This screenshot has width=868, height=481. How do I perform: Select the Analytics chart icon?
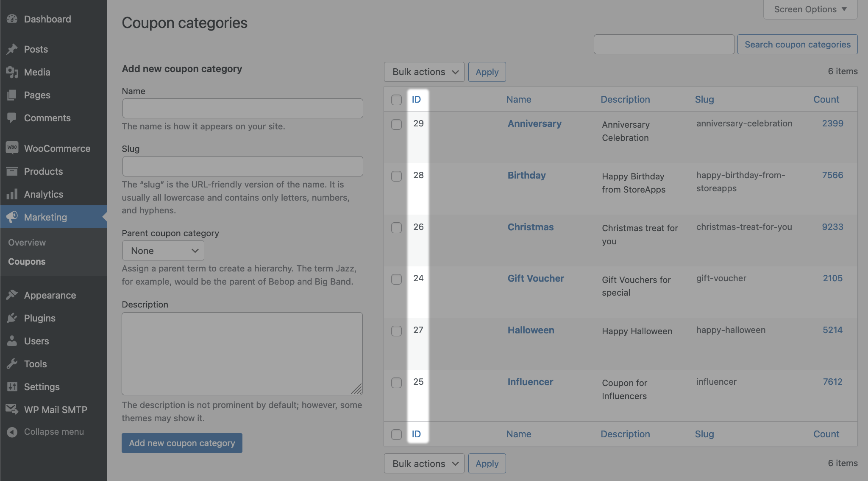(12, 194)
